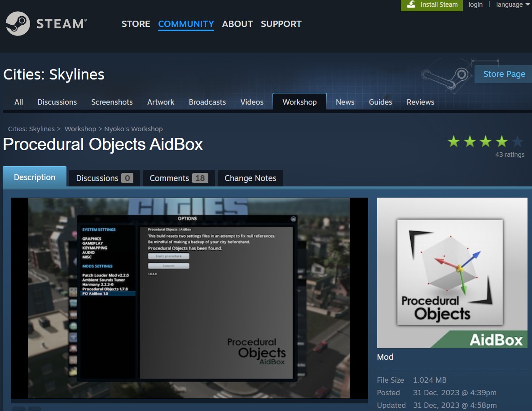This screenshot has width=532, height=411.
Task: Select the Screenshots tab
Action: pos(112,102)
